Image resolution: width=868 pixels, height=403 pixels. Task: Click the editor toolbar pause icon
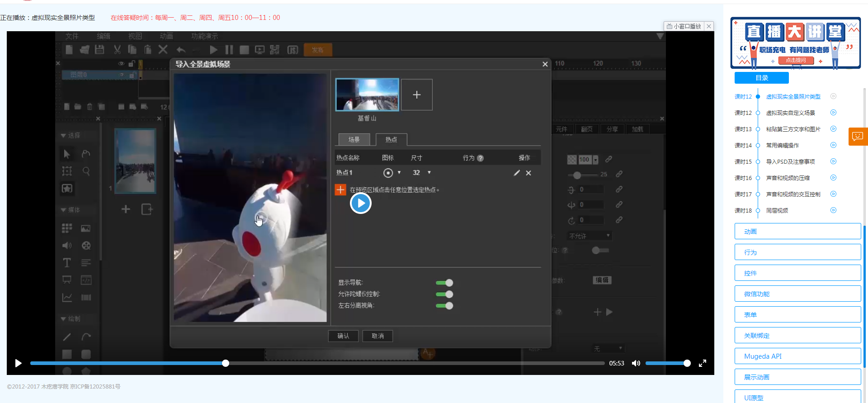pyautogui.click(x=229, y=50)
